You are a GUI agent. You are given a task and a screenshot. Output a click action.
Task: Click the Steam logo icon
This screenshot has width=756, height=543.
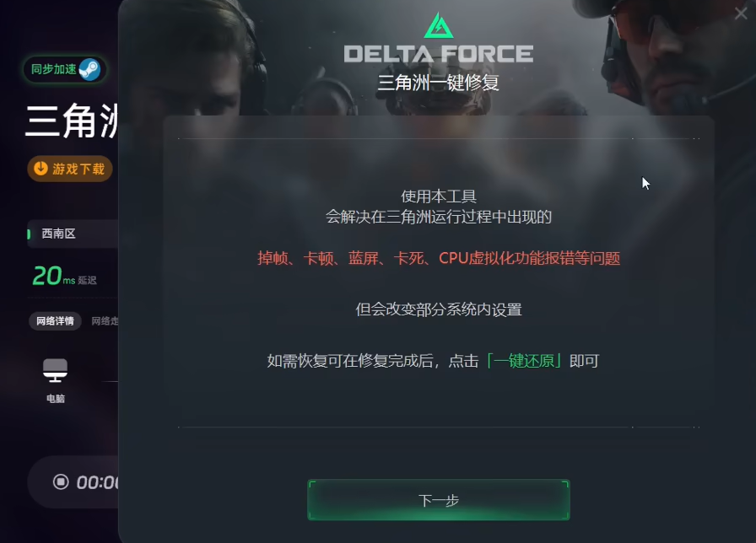pyautogui.click(x=89, y=69)
